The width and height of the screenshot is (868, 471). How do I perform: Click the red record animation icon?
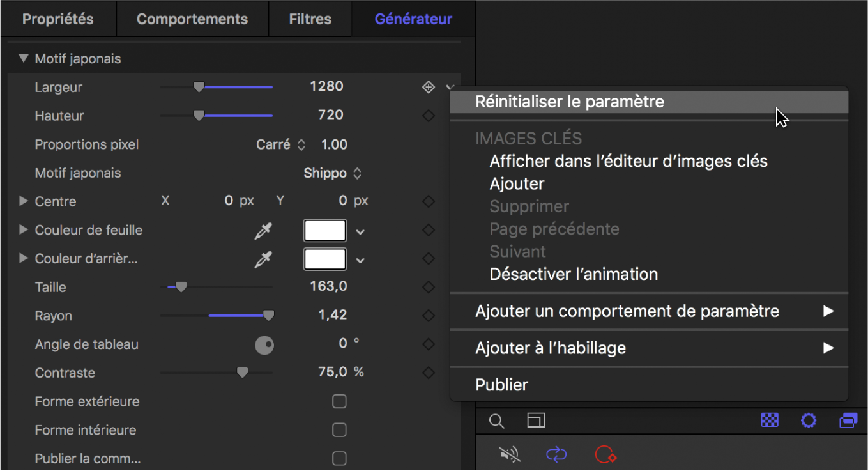coord(605,454)
